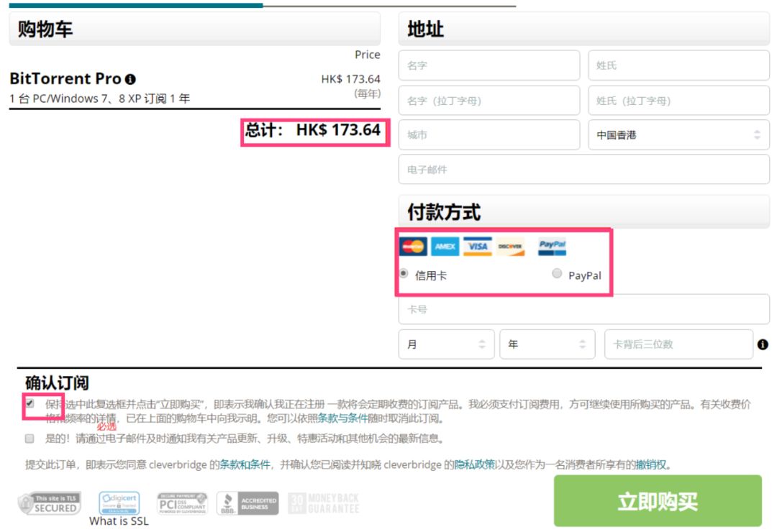Click the AMEX card logo

(x=445, y=246)
